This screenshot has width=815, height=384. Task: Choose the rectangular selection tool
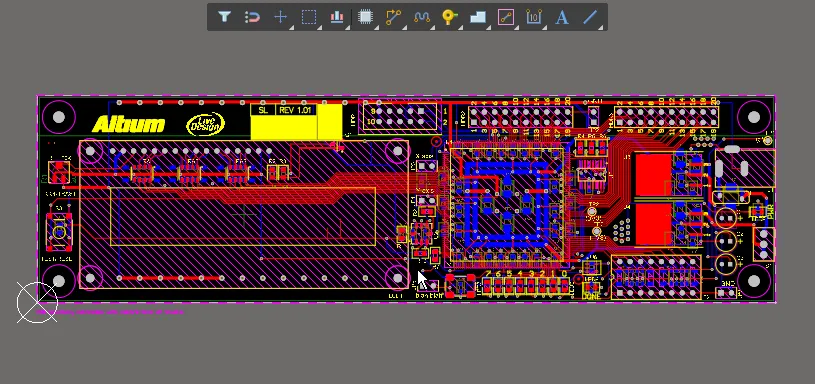click(x=309, y=17)
